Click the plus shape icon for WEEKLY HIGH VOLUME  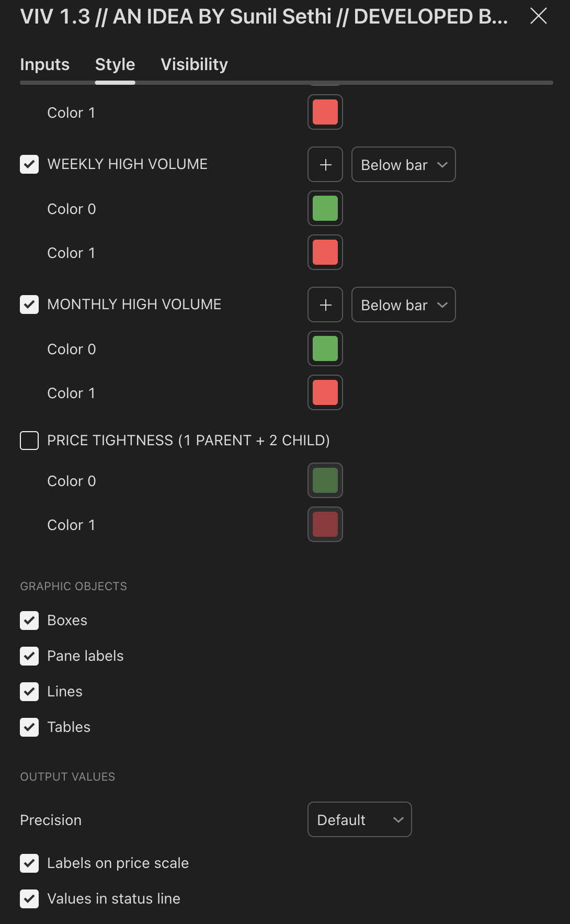coord(325,165)
